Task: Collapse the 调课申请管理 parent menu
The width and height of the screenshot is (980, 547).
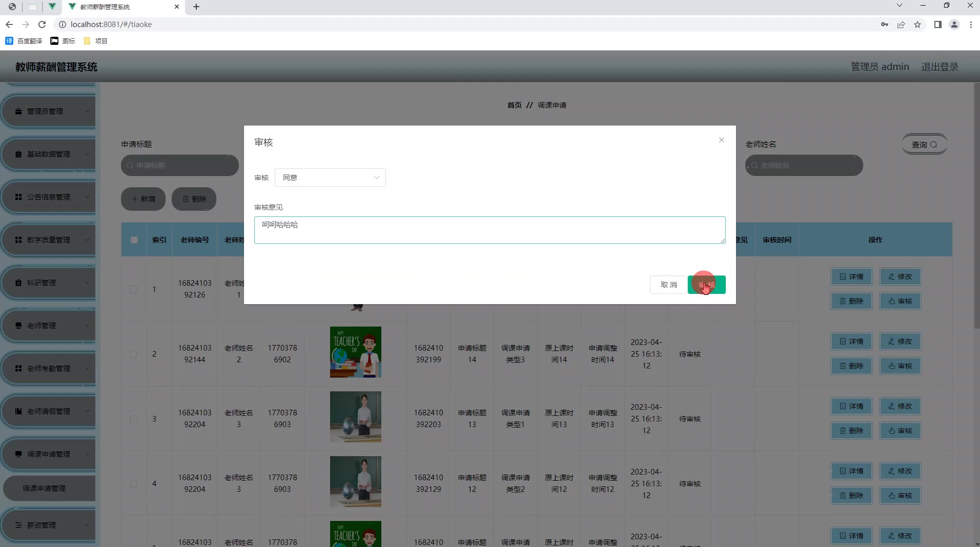Action: (49, 454)
